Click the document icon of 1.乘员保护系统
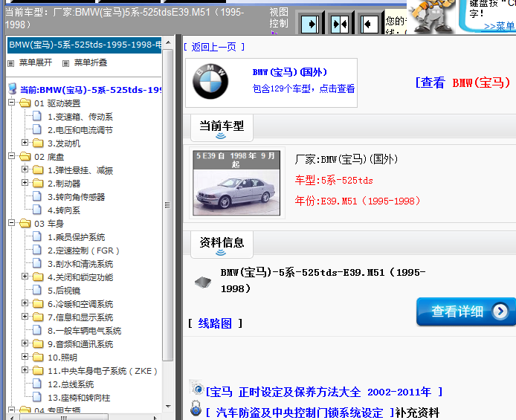This screenshot has height=420, width=516. coord(37,236)
